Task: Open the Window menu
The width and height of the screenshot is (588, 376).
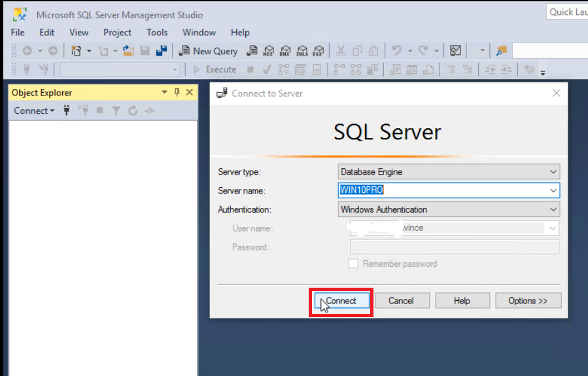Action: (x=199, y=33)
